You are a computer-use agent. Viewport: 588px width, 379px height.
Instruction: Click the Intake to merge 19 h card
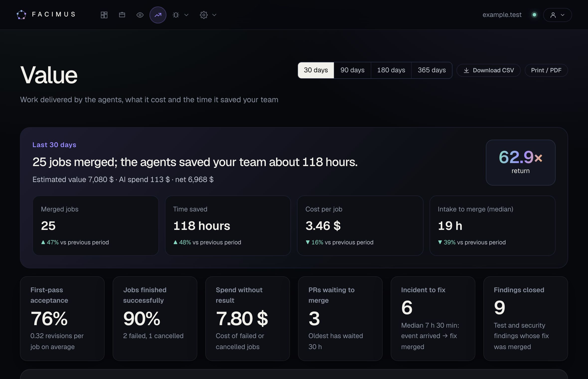pyautogui.click(x=493, y=226)
